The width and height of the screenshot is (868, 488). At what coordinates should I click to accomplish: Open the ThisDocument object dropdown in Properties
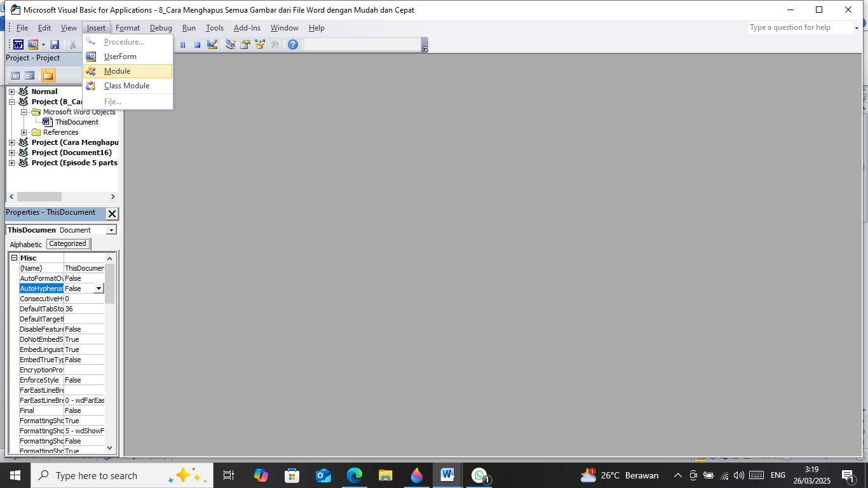pyautogui.click(x=112, y=230)
